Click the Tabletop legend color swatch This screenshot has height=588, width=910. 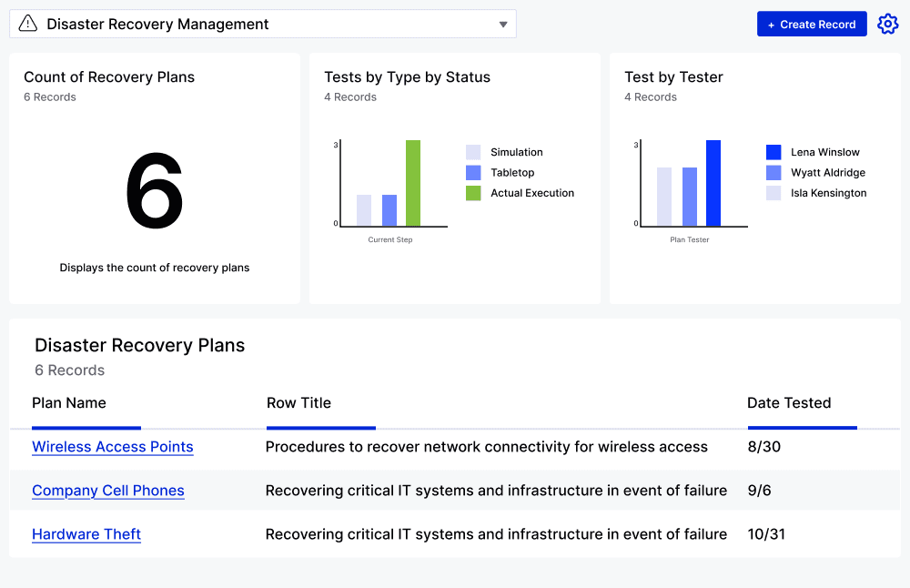[473, 173]
